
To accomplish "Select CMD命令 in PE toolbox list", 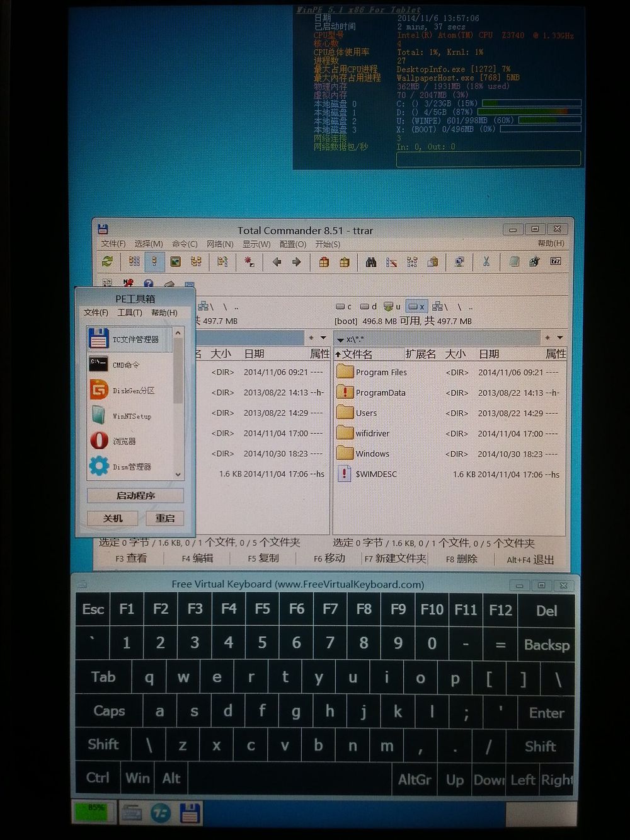I will click(130, 364).
